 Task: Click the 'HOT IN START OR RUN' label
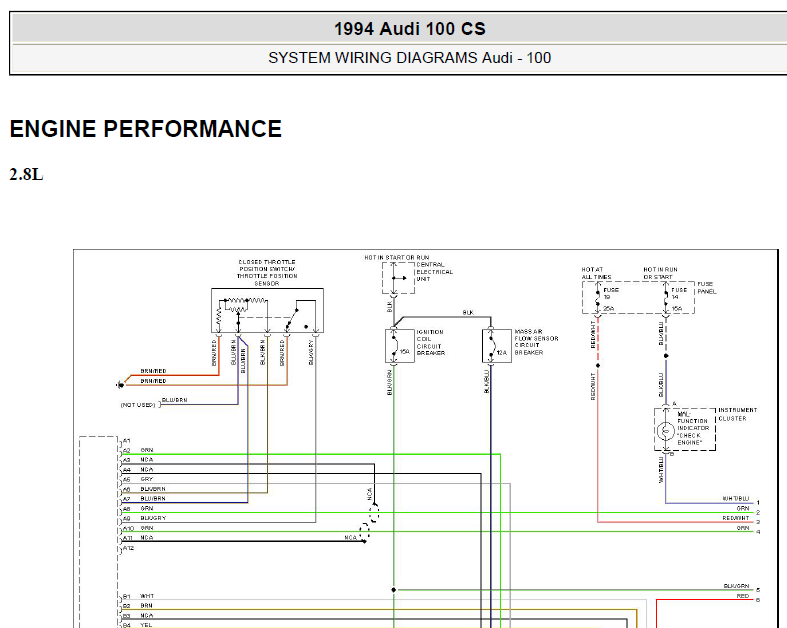point(397,258)
